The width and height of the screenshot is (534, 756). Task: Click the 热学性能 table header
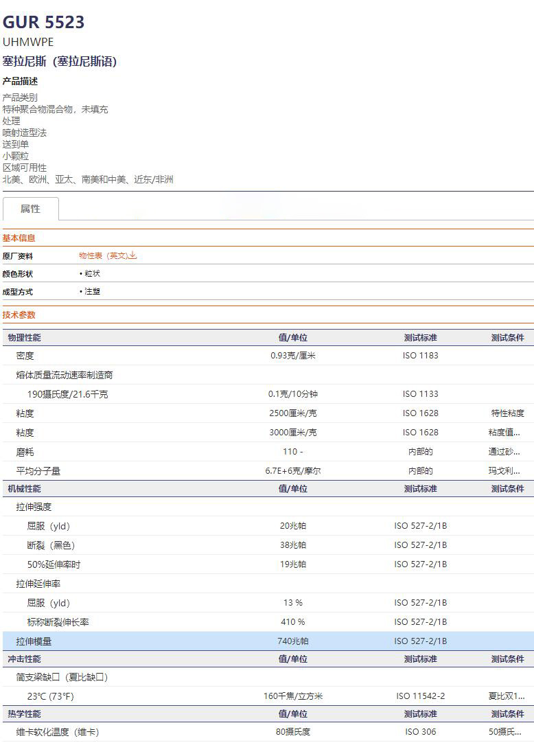coord(24,714)
